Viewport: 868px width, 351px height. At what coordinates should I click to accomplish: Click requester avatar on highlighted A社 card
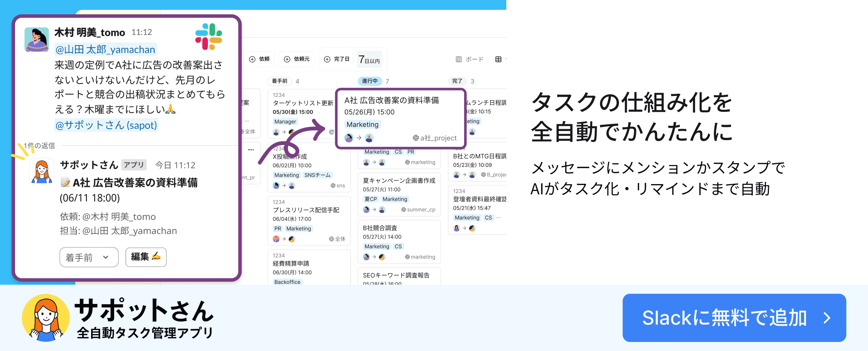(x=349, y=138)
